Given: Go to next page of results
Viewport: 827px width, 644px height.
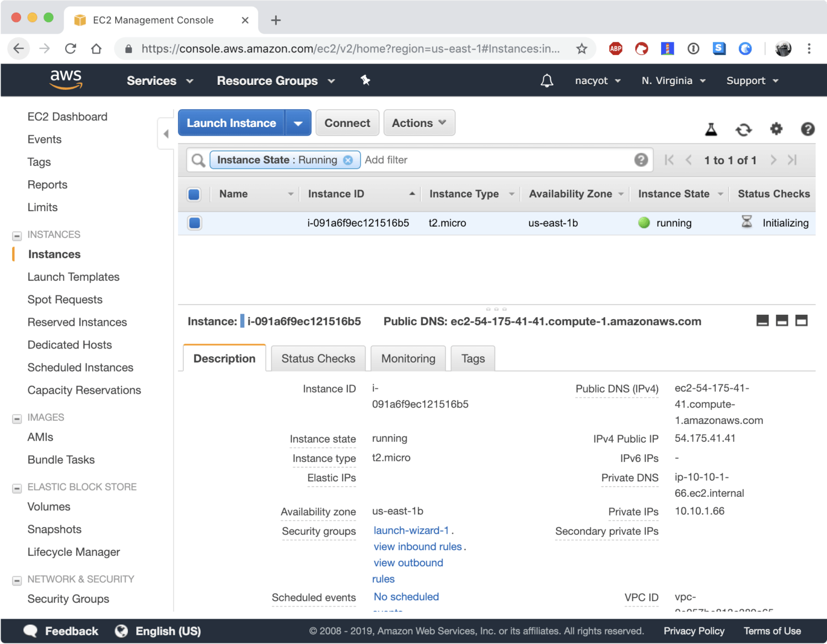Looking at the screenshot, I should point(774,160).
